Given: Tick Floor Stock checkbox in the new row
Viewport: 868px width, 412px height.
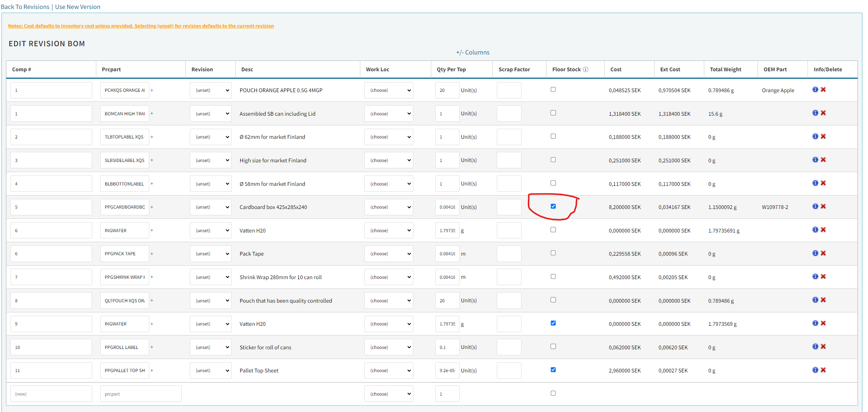Looking at the screenshot, I should click(x=553, y=393).
